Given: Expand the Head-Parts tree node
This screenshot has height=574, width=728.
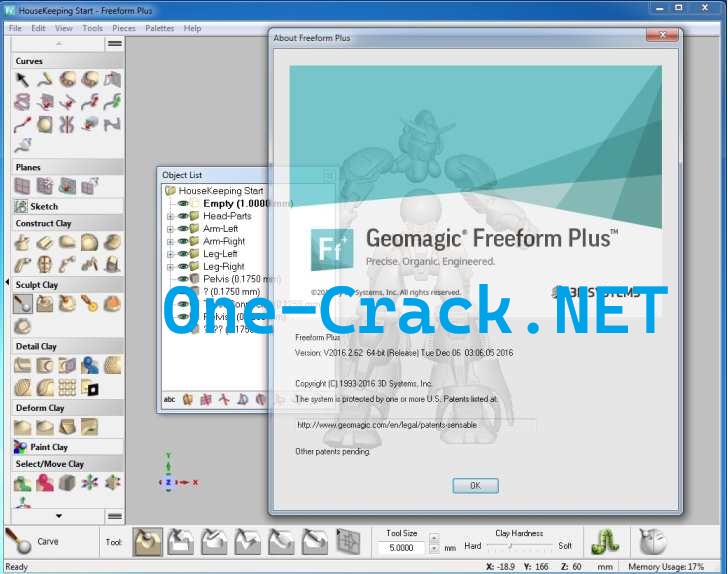Looking at the screenshot, I should point(170,216).
